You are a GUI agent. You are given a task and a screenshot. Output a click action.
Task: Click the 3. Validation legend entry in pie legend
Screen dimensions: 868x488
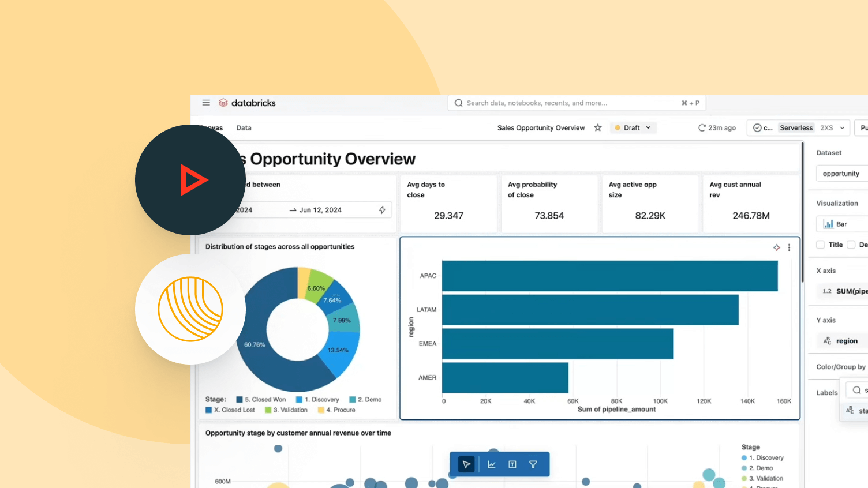(x=286, y=410)
